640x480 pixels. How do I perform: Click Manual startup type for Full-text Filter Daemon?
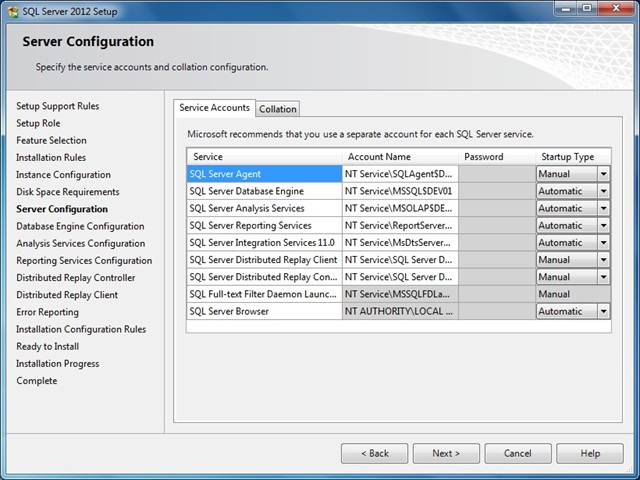coord(573,294)
